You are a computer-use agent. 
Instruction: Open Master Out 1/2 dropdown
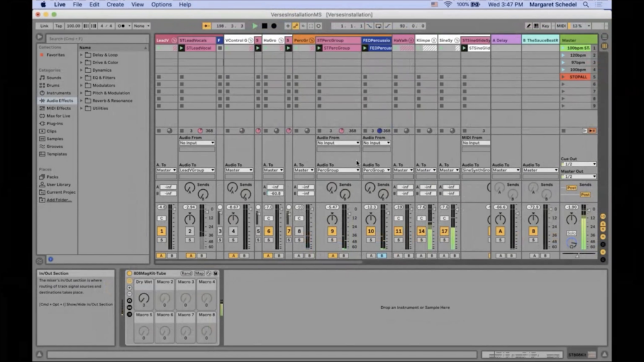pos(579,177)
